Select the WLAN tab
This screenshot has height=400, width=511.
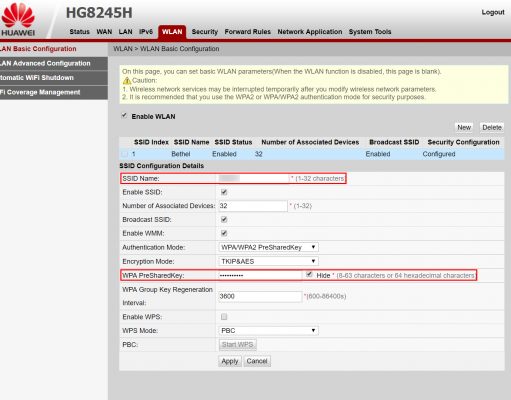click(172, 32)
